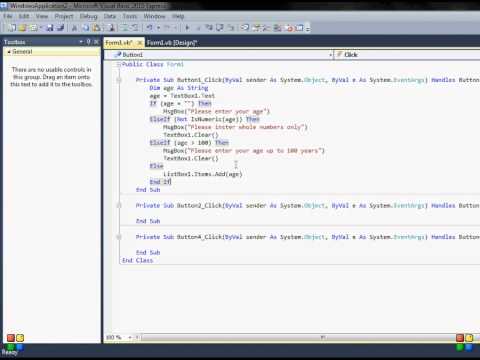480x360 pixels.
Task: Open the Project menu
Action: [64, 16]
